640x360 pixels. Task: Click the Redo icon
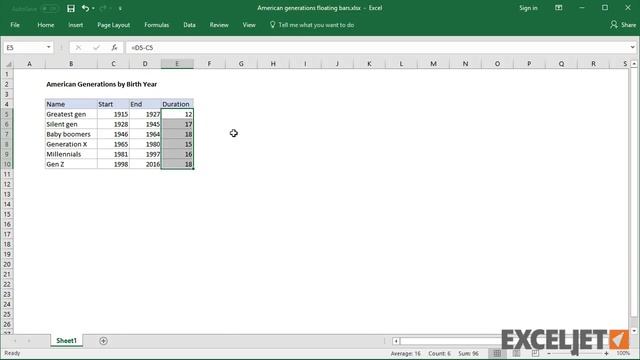click(103, 8)
